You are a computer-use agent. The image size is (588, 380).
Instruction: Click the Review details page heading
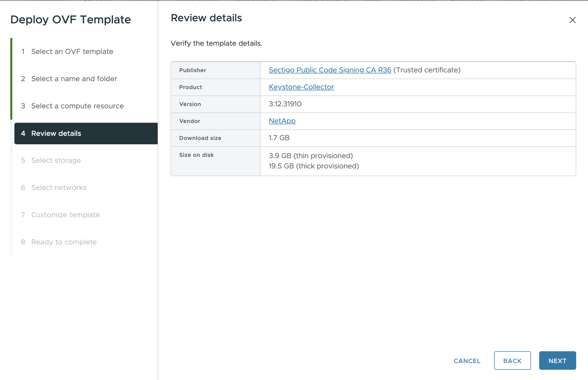tap(206, 18)
